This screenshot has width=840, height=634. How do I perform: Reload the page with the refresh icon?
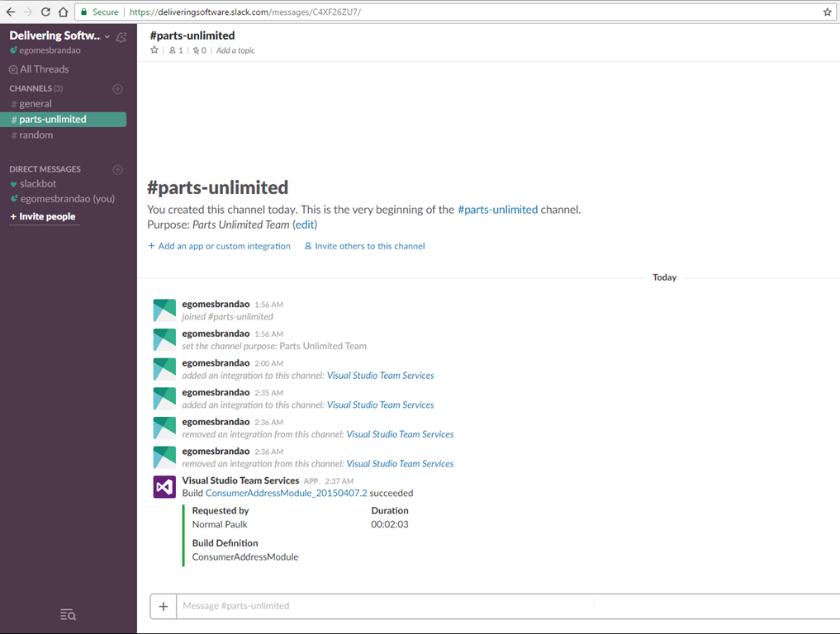point(45,12)
